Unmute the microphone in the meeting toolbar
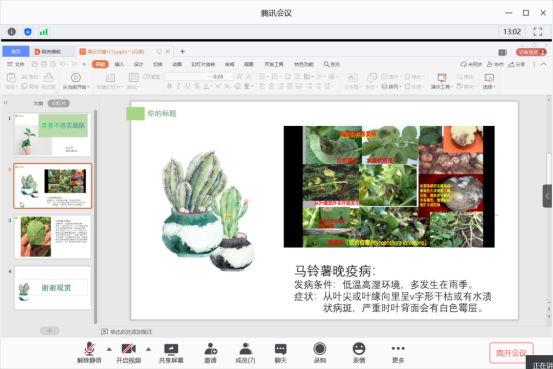553x369 pixels. pos(89,352)
